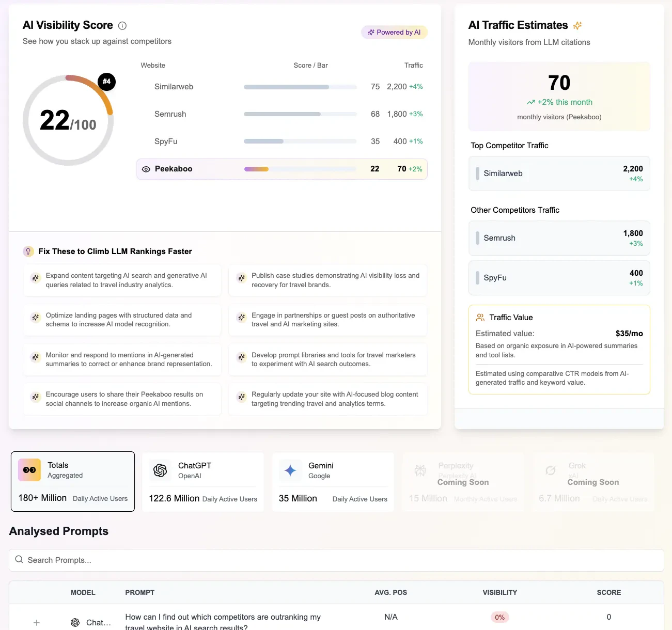Click the people icon beside Traffic Value
Screen dimensions: 672x630
[x=480, y=318]
